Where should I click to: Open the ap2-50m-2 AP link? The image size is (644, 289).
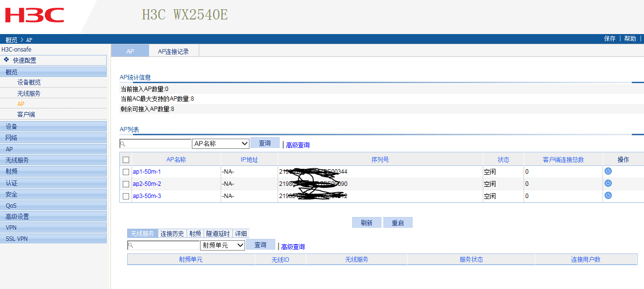147,184
